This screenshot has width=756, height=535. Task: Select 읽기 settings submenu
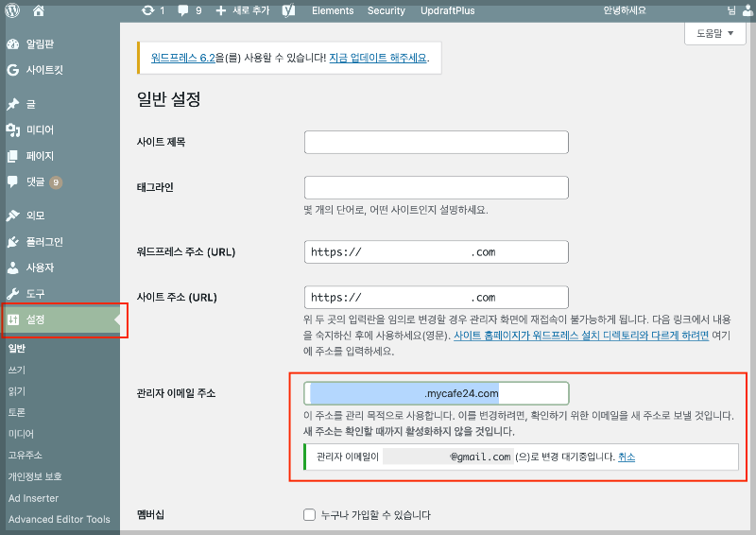pos(17,391)
